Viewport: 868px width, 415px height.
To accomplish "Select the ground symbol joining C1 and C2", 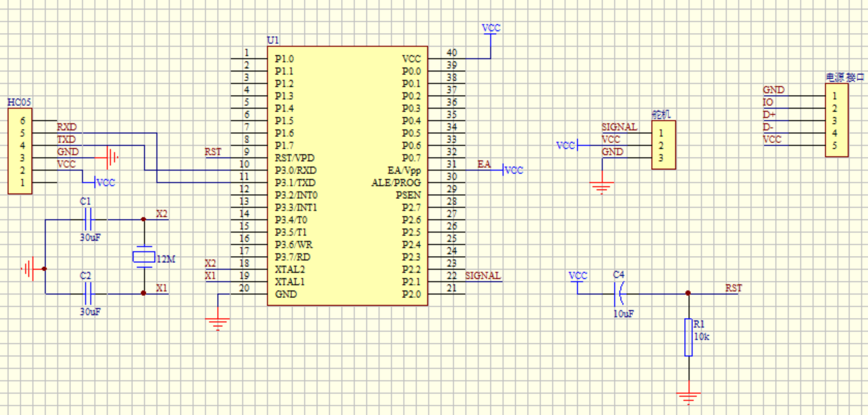I will coord(29,269).
